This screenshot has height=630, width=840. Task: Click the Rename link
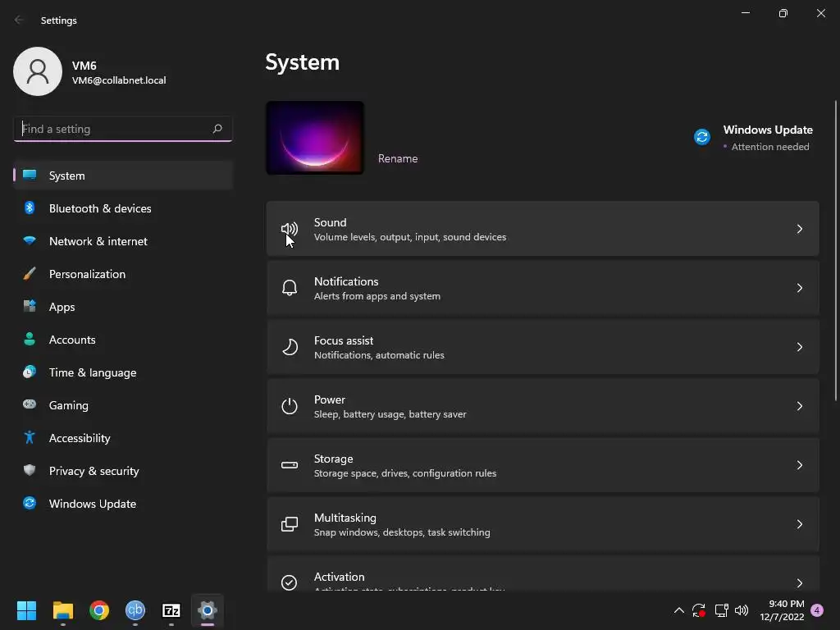pos(398,158)
